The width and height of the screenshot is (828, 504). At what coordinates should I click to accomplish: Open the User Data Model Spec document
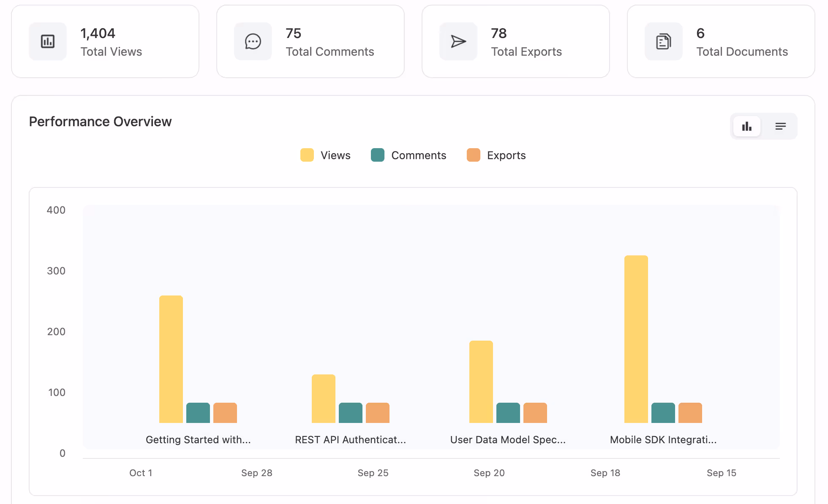click(x=508, y=439)
